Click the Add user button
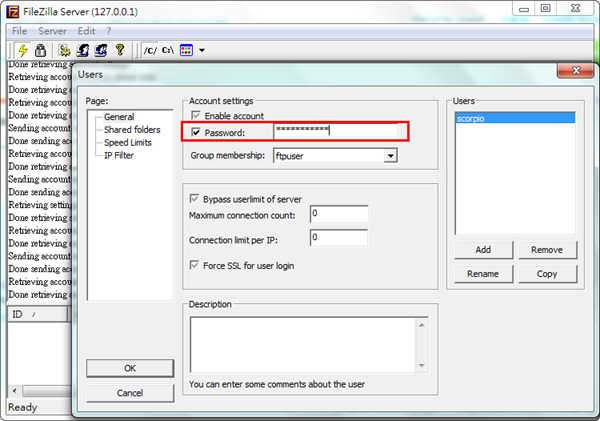The image size is (600, 421). coord(482,250)
